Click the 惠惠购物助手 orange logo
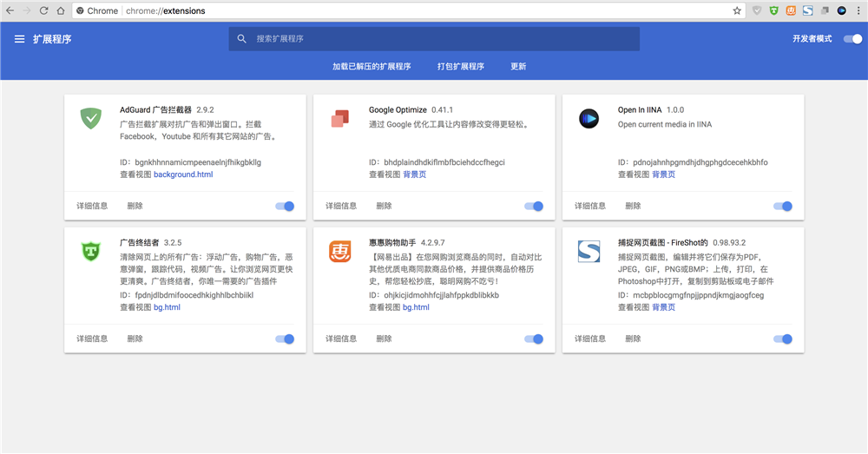 coord(340,252)
